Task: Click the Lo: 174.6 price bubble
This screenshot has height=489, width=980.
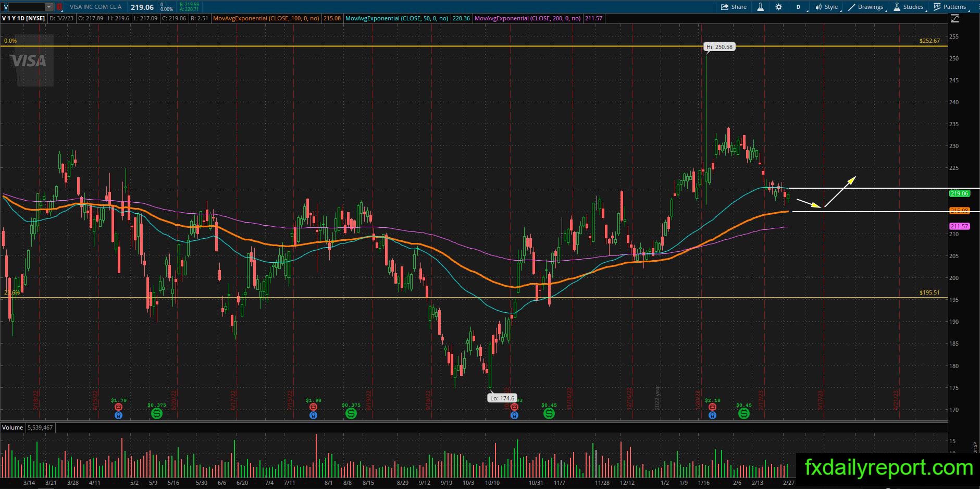Action: tap(502, 398)
